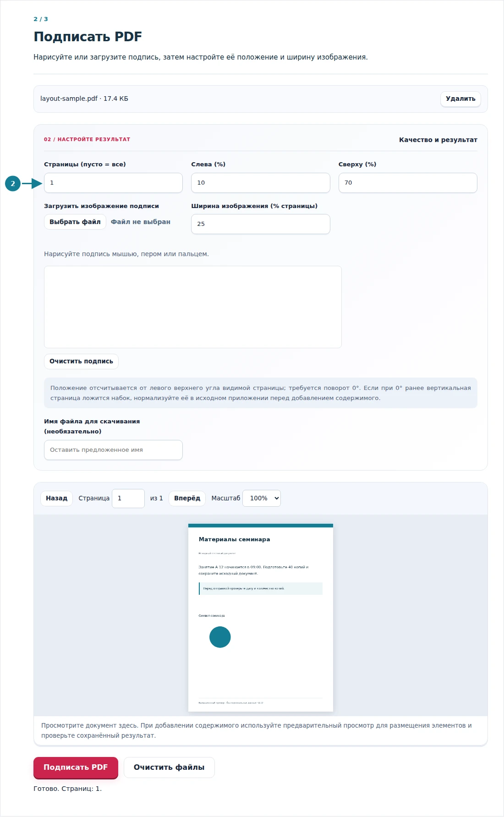Click the download file name field
The height and width of the screenshot is (817, 504).
113,450
